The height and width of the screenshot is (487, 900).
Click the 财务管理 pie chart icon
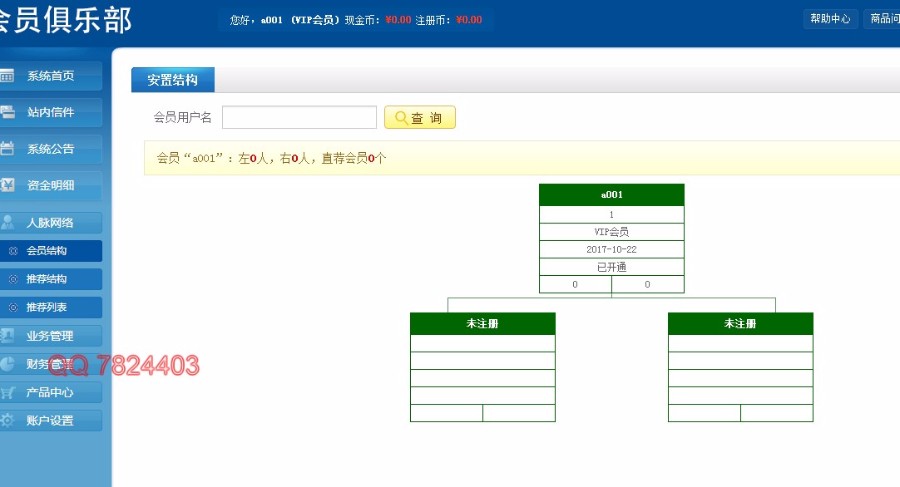coord(8,364)
